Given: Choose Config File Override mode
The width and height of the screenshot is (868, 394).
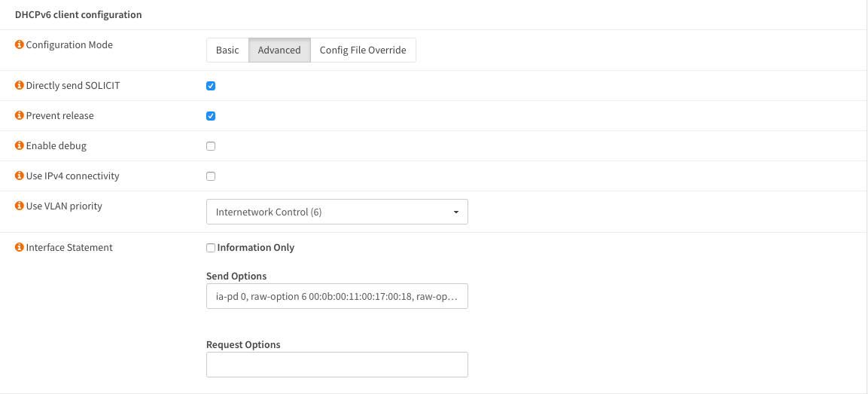Looking at the screenshot, I should coord(363,50).
